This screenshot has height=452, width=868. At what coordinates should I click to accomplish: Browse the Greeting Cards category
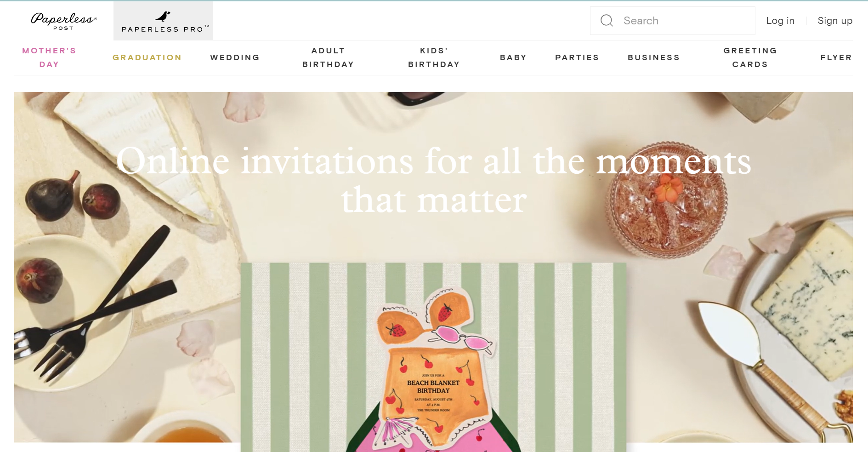(750, 57)
